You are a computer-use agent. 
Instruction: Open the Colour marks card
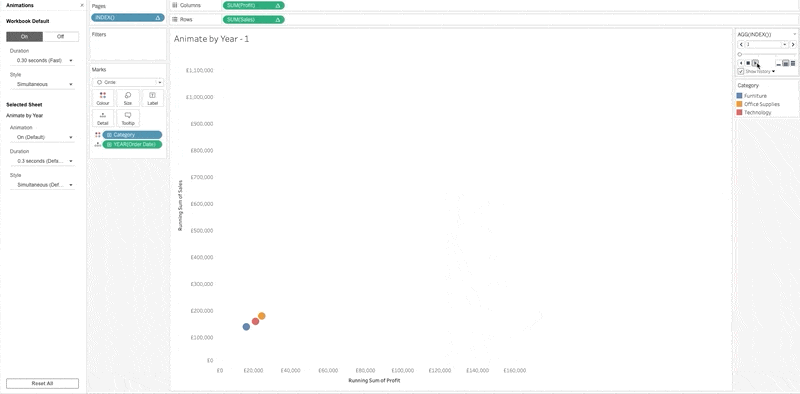coord(103,98)
